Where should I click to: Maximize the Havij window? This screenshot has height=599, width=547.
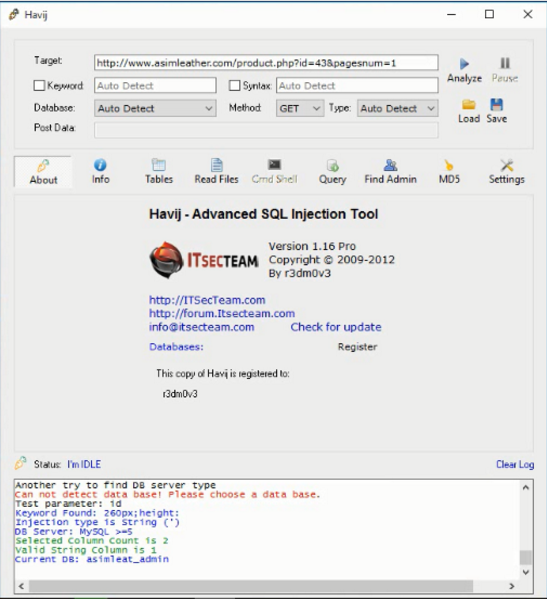point(489,15)
